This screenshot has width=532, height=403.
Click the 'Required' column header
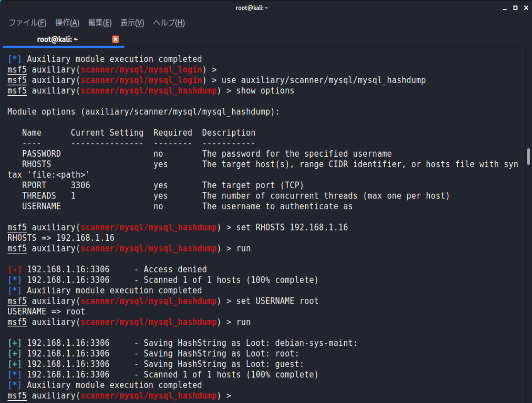173,133
